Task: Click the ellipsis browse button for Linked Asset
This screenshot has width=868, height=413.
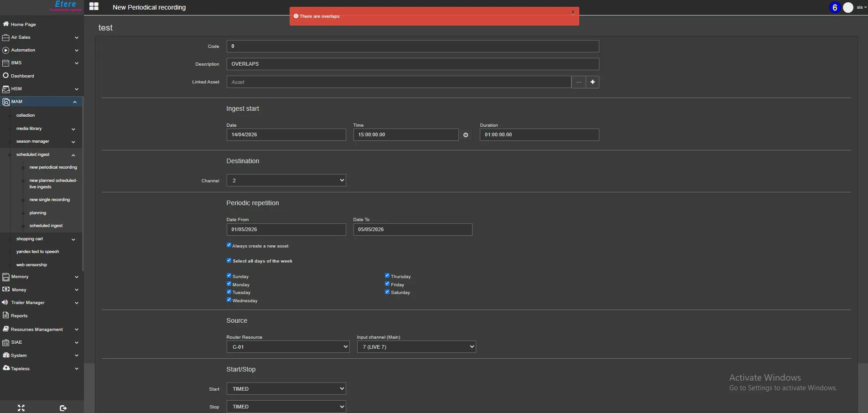Action: pyautogui.click(x=578, y=82)
